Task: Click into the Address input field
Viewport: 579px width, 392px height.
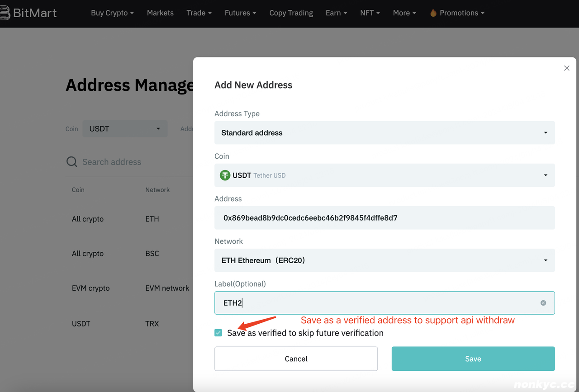Action: point(384,218)
